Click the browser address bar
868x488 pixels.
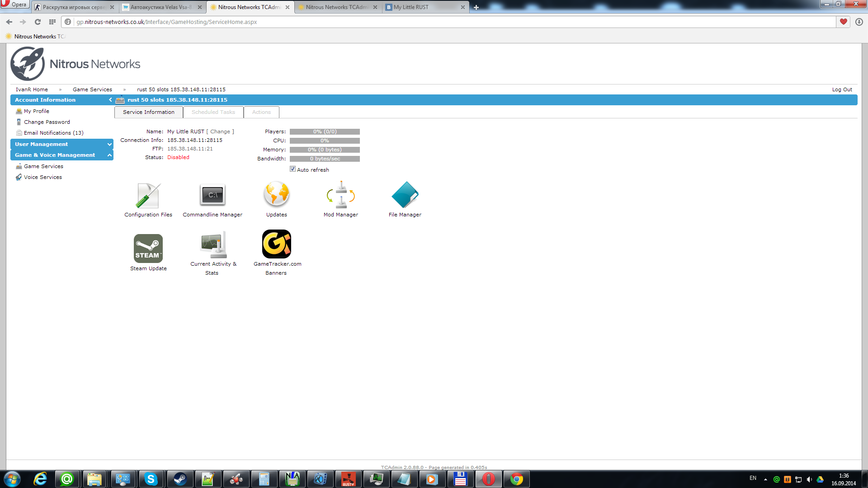pos(452,22)
